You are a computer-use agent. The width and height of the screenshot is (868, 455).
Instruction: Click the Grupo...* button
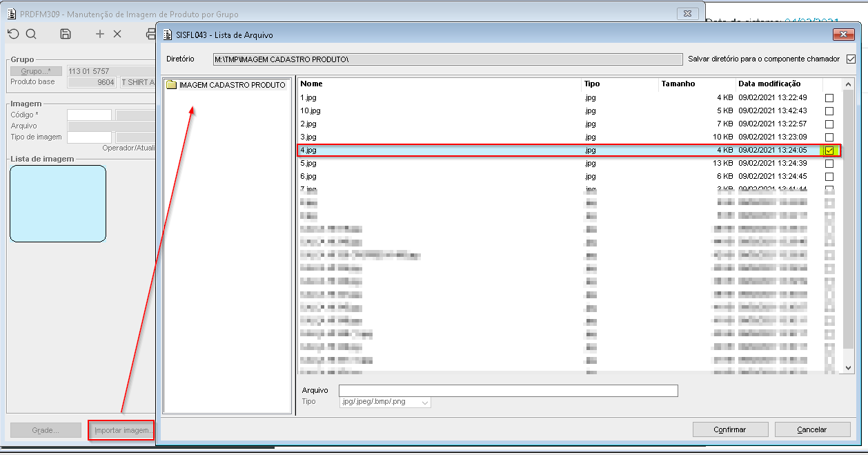coord(36,71)
